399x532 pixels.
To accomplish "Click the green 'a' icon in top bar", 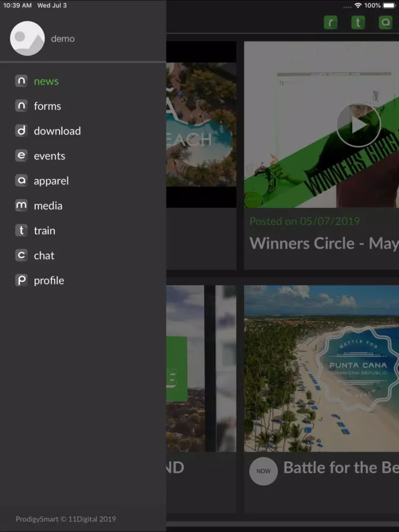I will (385, 23).
